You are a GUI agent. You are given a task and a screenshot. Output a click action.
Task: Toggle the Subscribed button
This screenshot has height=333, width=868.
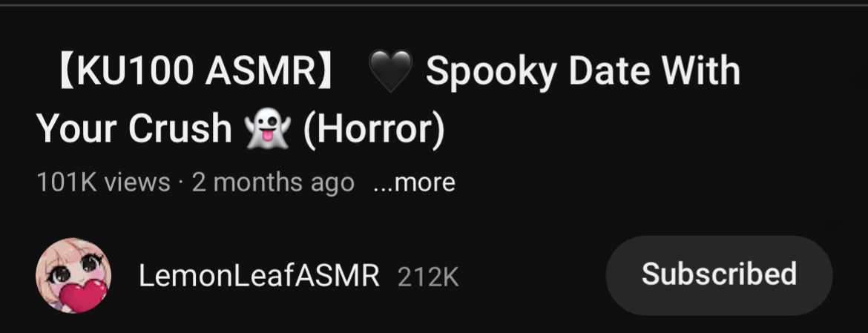pos(719,275)
